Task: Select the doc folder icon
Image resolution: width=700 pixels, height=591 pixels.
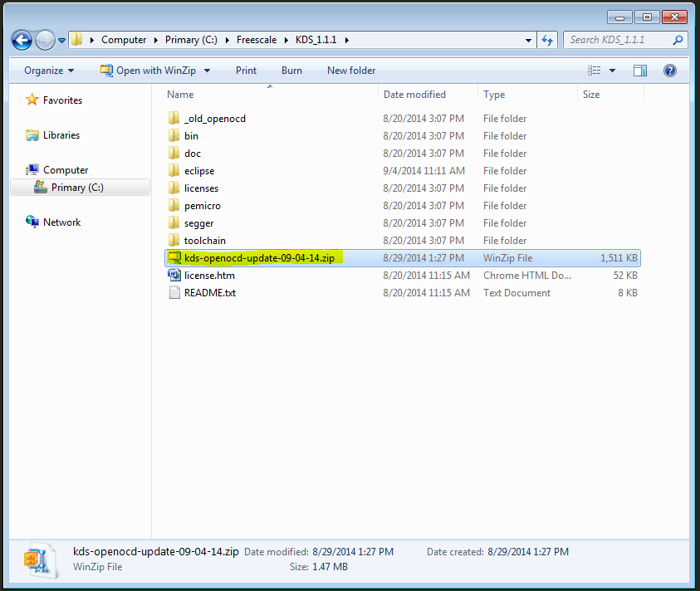Action: pos(174,153)
